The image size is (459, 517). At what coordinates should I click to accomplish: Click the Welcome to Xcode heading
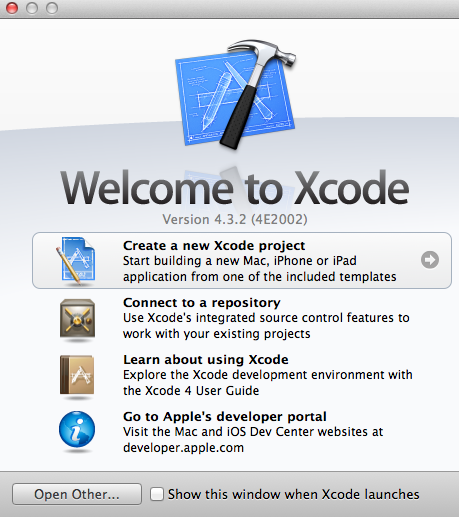coord(235,188)
